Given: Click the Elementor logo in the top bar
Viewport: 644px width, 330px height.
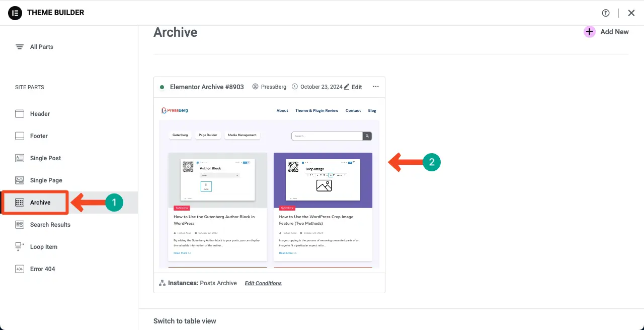Looking at the screenshot, I should pyautogui.click(x=15, y=13).
